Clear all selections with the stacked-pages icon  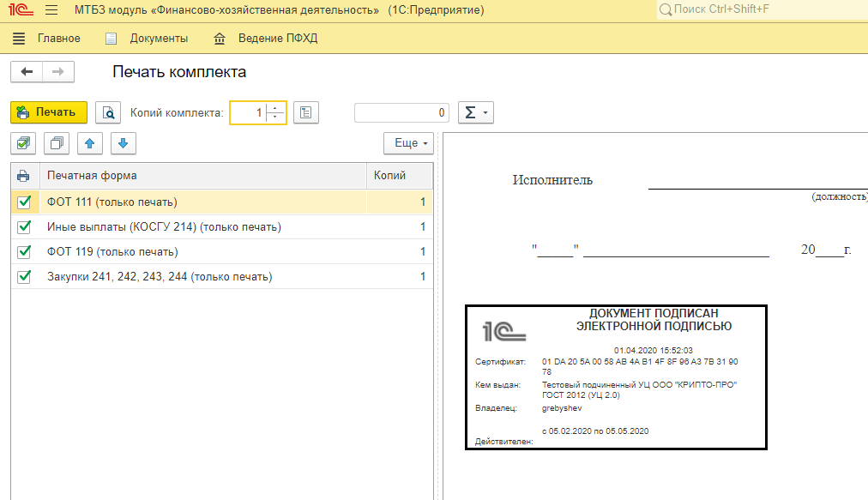56,143
